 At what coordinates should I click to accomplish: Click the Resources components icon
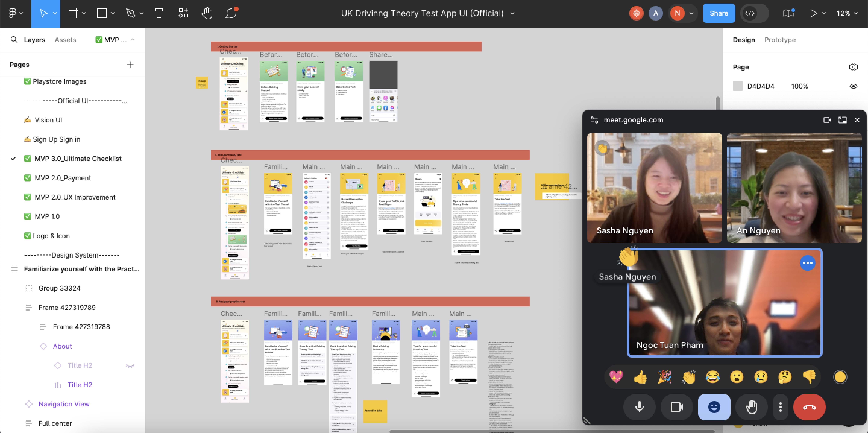click(x=183, y=13)
